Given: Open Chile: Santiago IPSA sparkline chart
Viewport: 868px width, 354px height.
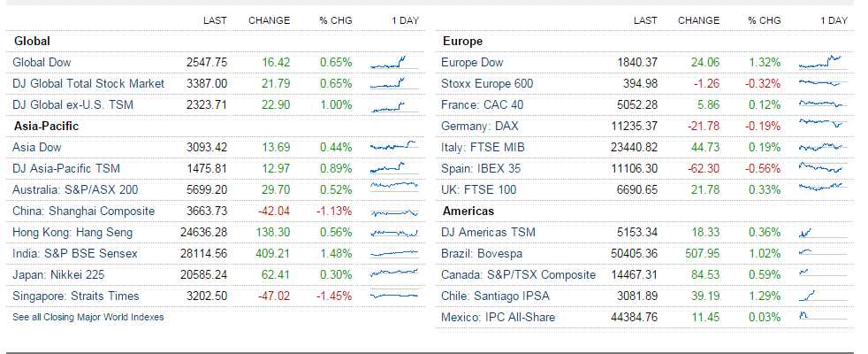Looking at the screenshot, I should point(809,296).
